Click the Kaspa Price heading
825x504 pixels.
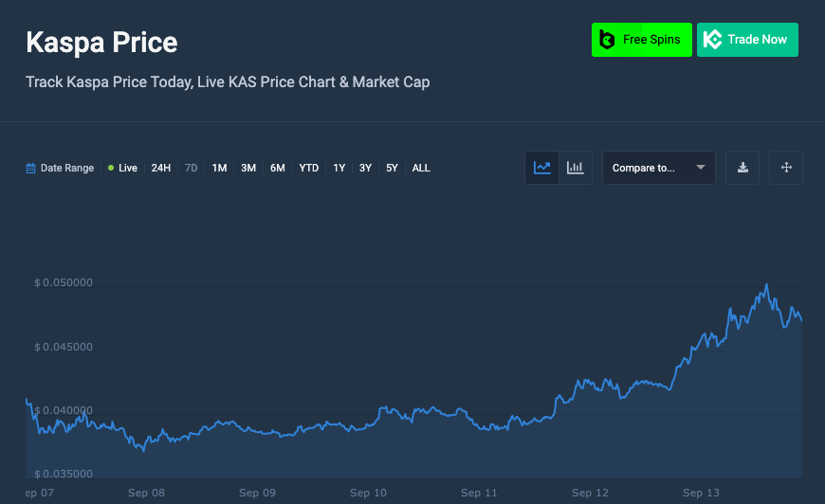point(101,43)
